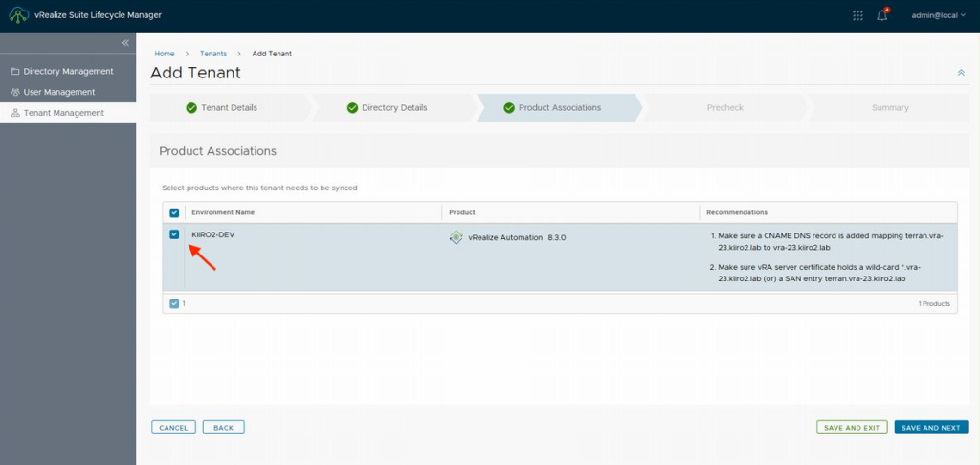Open Directory Management in sidebar

(68, 71)
